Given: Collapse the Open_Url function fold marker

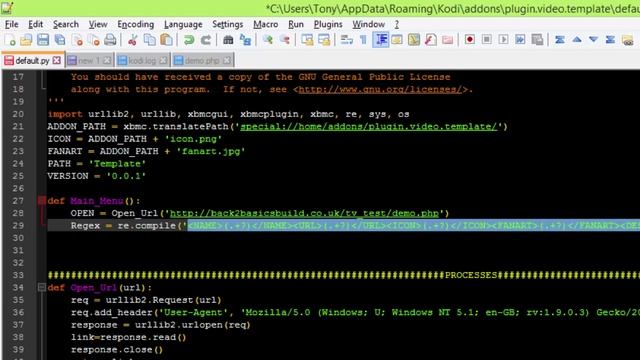Looking at the screenshot, I should coord(42,288).
